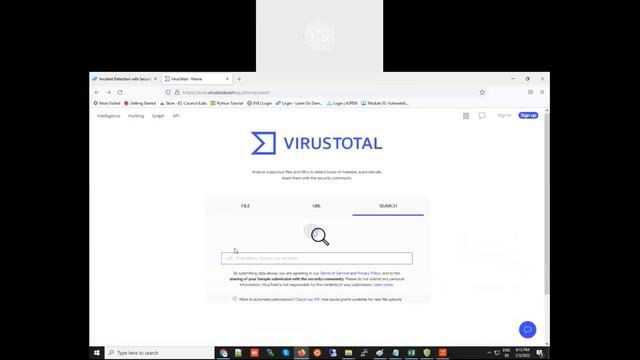The width and height of the screenshot is (640, 360).
Task: Open the API menu item
Action: click(176, 116)
